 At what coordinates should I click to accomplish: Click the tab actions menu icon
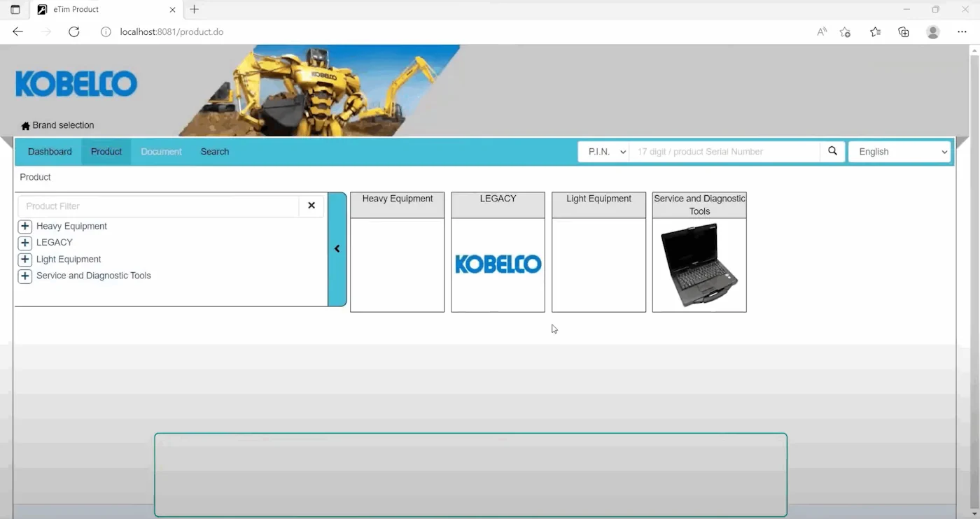click(15, 10)
